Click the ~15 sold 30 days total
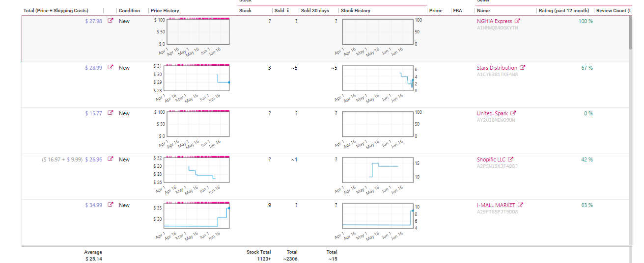The height and width of the screenshot is (263, 644). (333, 259)
